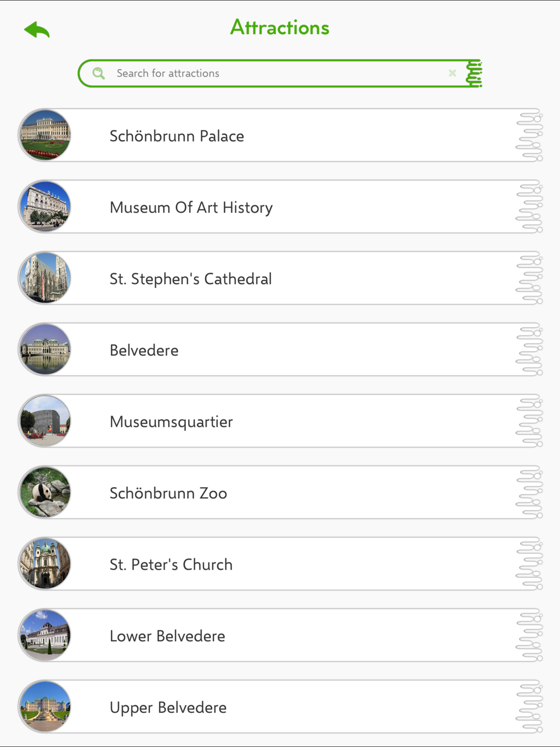560x747 pixels.
Task: Open Schönbrunn Palace thumbnail image
Action: coord(45,135)
